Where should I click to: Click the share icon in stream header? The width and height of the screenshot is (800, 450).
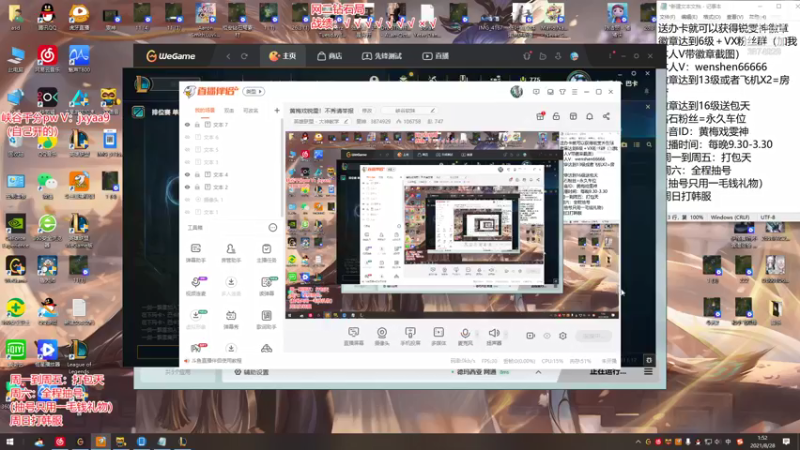pos(606,116)
